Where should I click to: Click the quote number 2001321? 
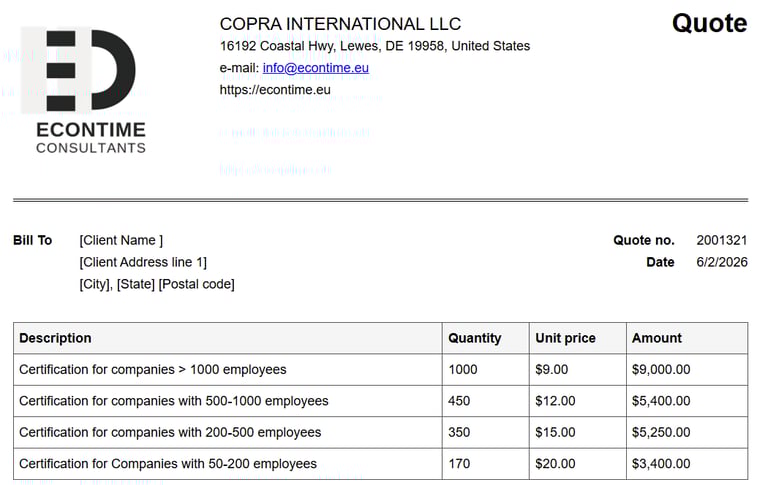pos(722,240)
